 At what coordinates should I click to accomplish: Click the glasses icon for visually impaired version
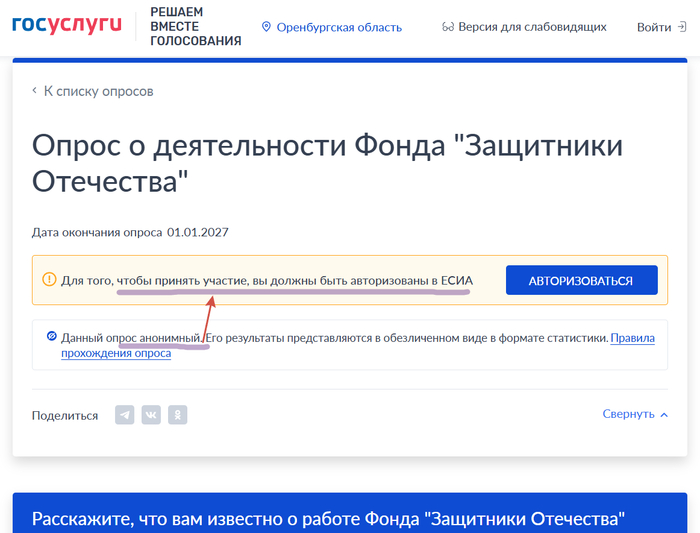click(448, 27)
